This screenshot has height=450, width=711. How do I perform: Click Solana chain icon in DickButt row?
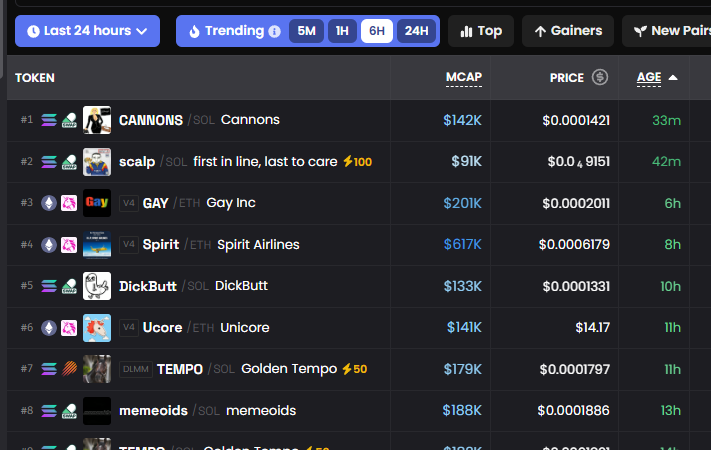pyautogui.click(x=49, y=286)
